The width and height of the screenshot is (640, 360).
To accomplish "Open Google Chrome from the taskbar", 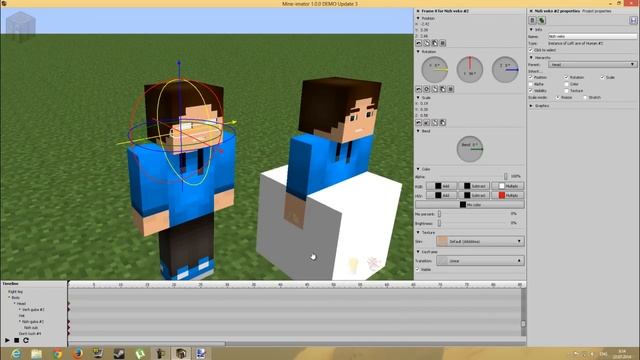I will coord(58,353).
